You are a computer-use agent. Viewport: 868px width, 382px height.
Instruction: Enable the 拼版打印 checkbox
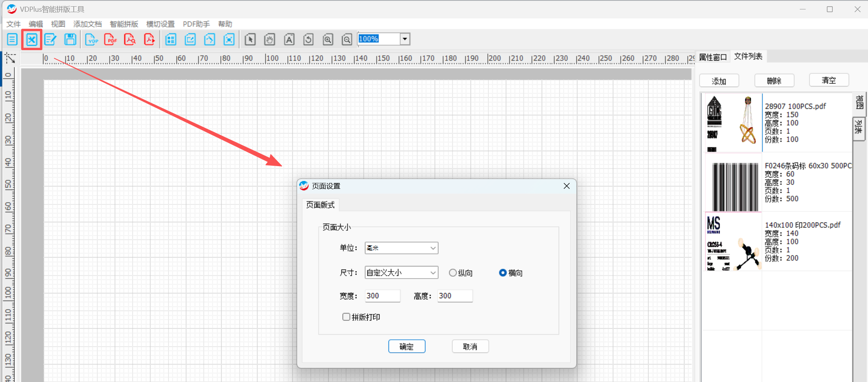pos(346,317)
